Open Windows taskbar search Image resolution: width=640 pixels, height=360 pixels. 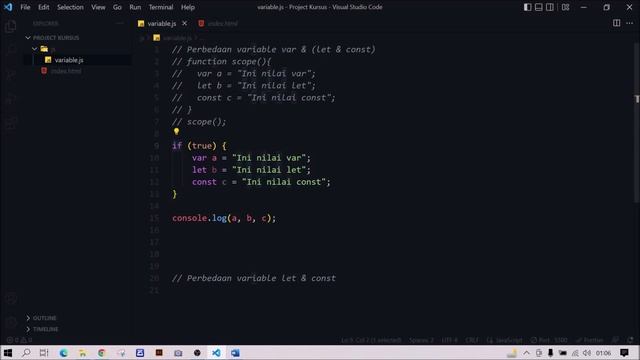tap(26, 353)
